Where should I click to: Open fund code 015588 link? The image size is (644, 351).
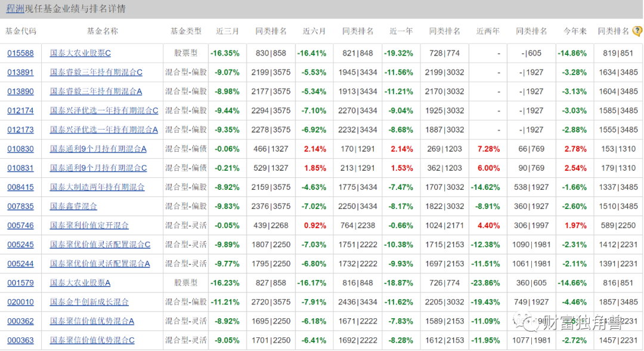pos(20,53)
